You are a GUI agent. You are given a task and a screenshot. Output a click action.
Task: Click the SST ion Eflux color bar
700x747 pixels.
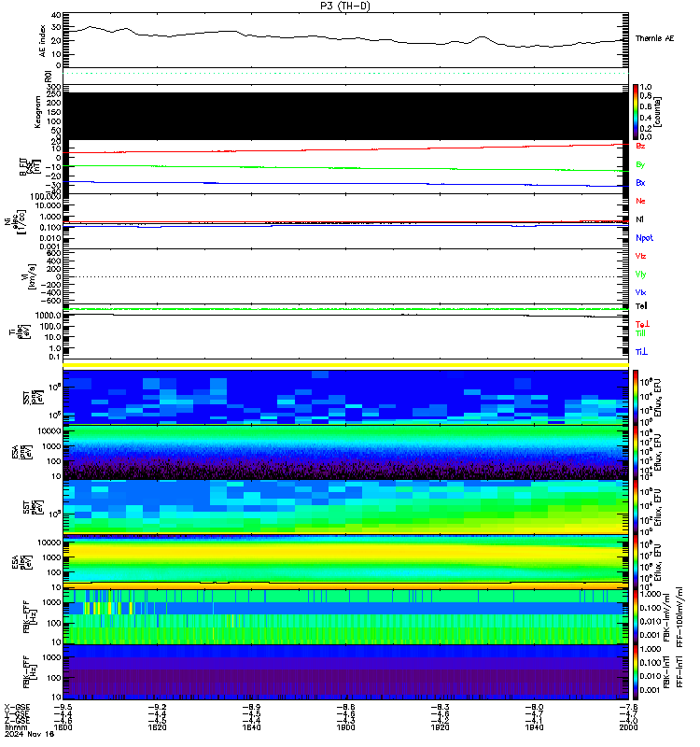pos(636,397)
